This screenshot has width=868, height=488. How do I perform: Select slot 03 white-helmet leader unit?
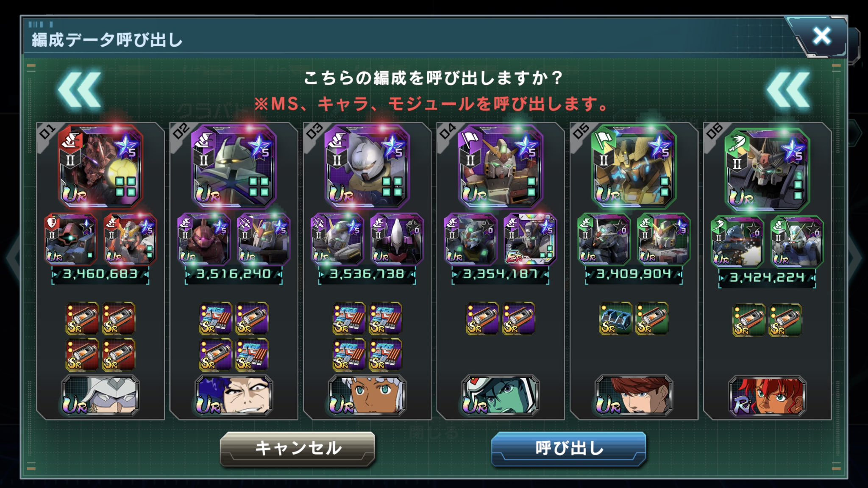pyautogui.click(x=367, y=166)
